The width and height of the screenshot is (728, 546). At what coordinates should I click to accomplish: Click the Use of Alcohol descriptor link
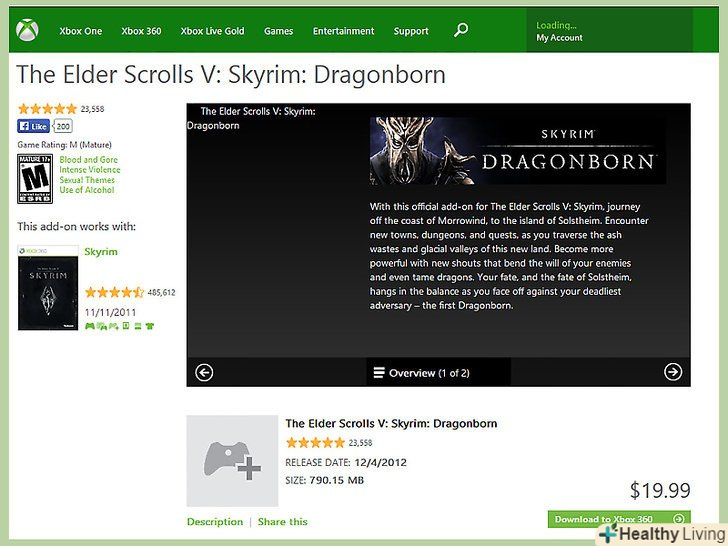(x=86, y=190)
